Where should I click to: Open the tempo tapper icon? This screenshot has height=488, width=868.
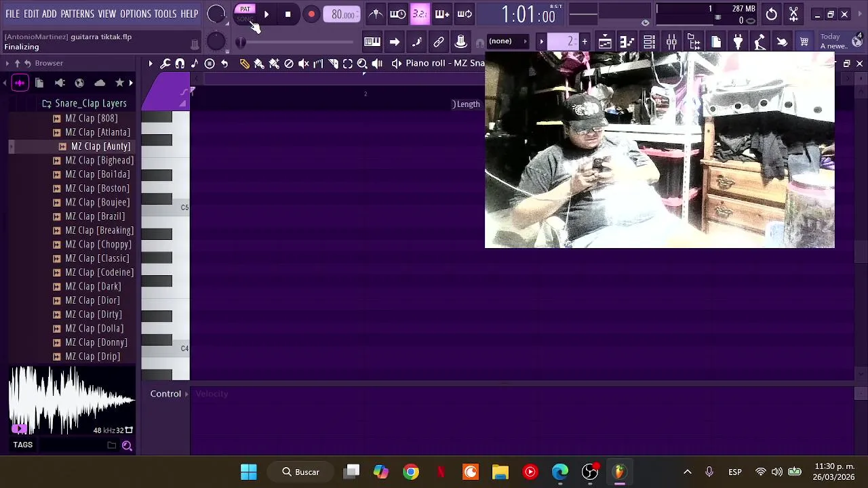[760, 42]
